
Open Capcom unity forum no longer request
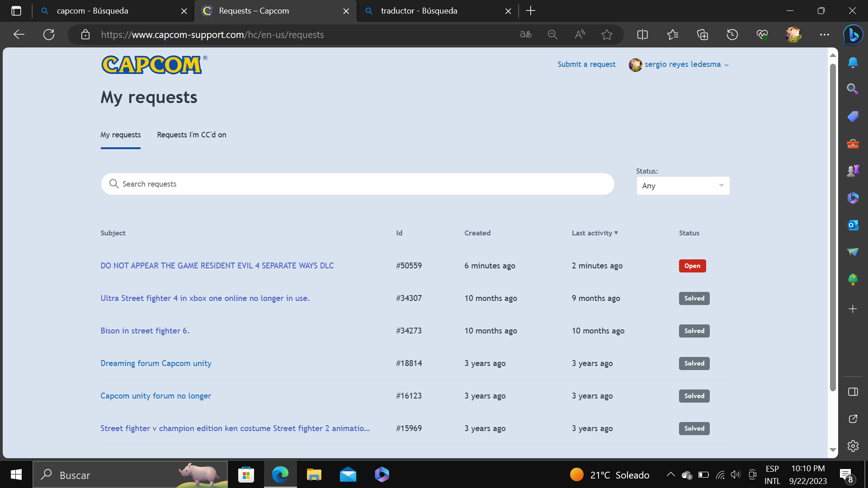pyautogui.click(x=156, y=396)
